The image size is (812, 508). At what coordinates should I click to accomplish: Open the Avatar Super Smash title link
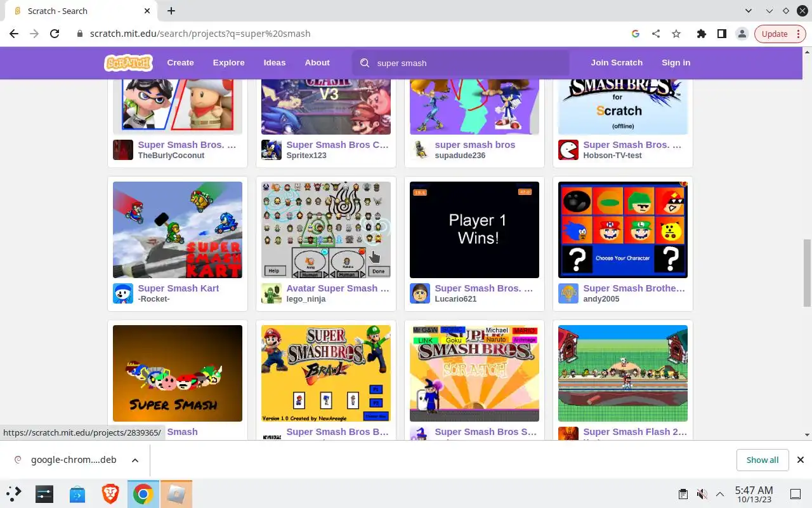(x=338, y=288)
